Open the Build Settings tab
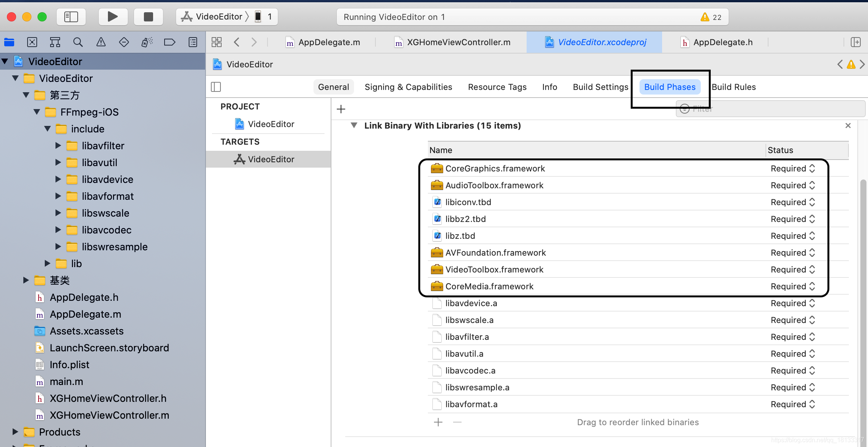This screenshot has width=868, height=447. coord(600,87)
